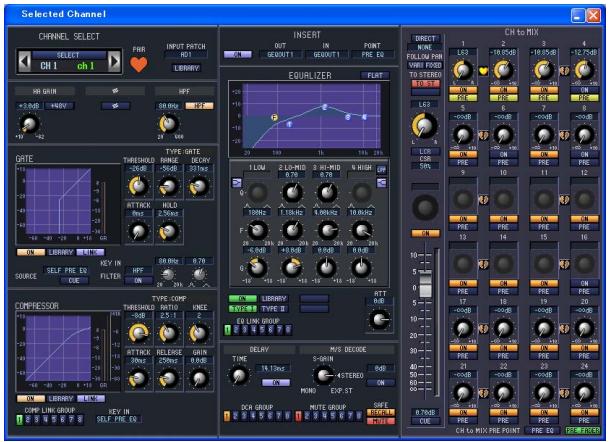Image resolution: width=609 pixels, height=442 pixels.
Task: Open the INSERT POINT PRE EQ selector
Action: tap(372, 55)
